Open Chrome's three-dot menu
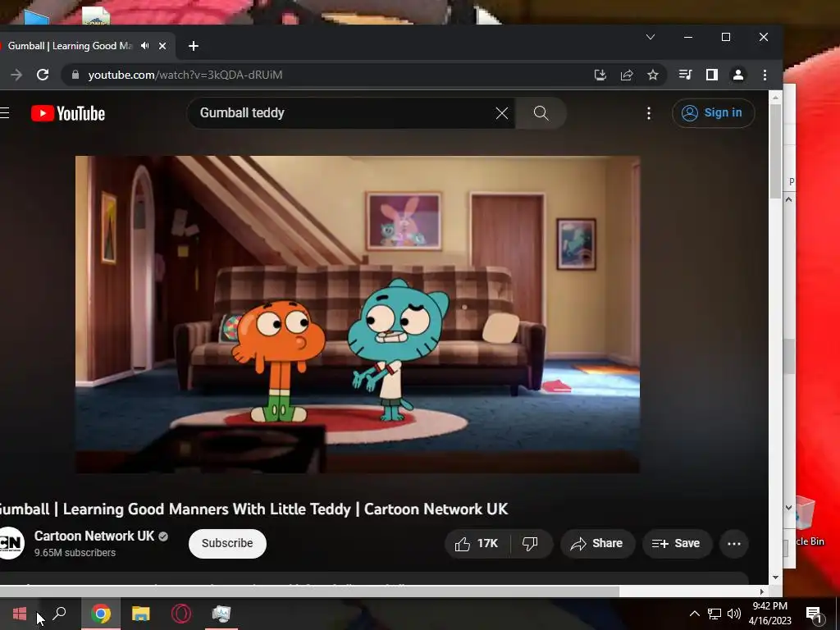Viewport: 840px width, 630px height. pos(765,75)
